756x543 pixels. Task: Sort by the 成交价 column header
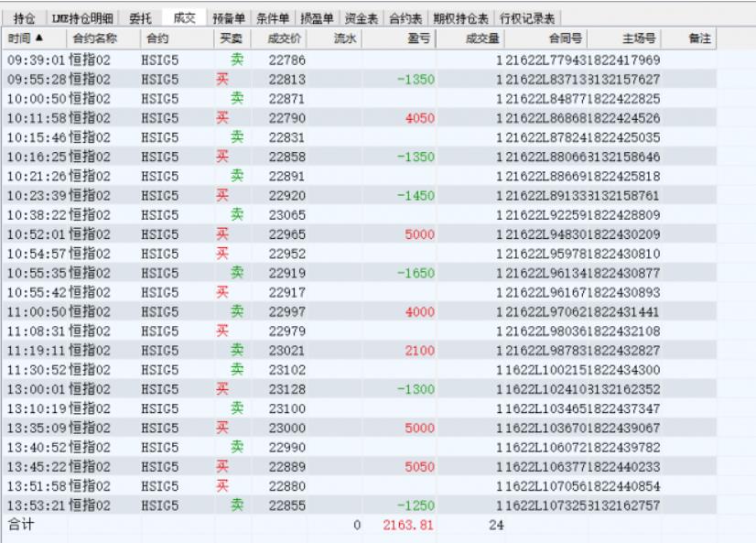[282, 38]
